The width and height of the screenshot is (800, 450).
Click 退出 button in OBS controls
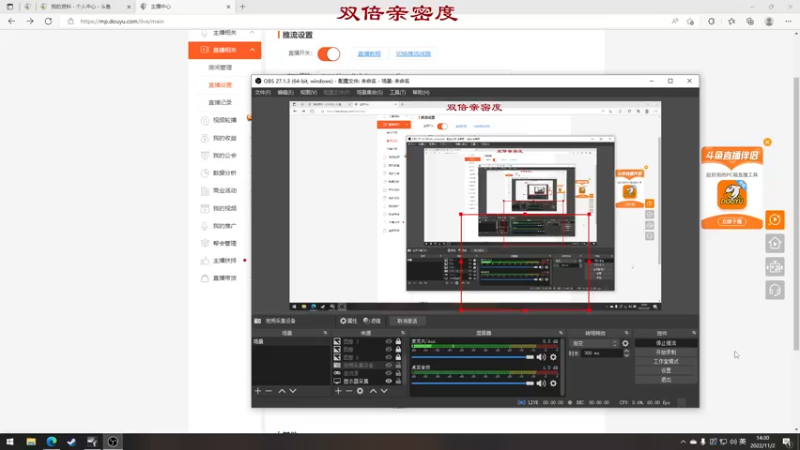(666, 380)
